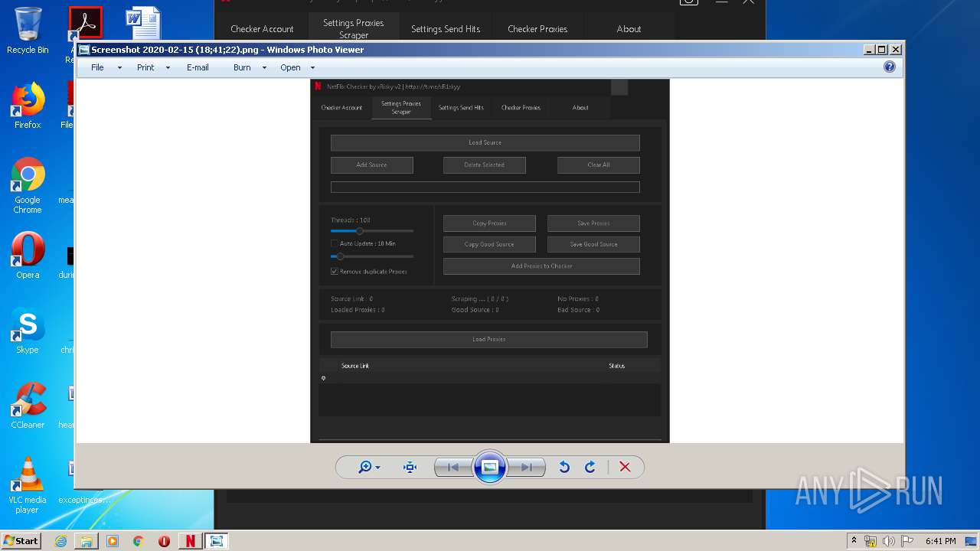Click the zoom magnifier in Photo Viewer

pos(369,467)
